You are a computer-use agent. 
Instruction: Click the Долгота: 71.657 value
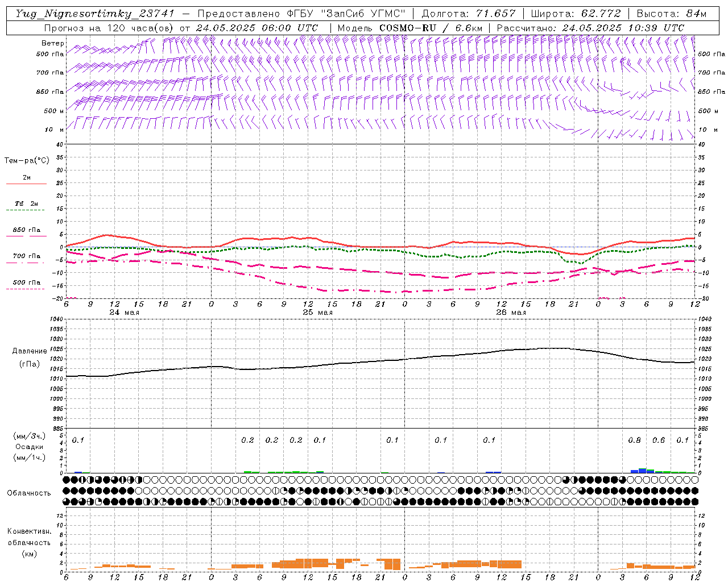click(x=469, y=14)
